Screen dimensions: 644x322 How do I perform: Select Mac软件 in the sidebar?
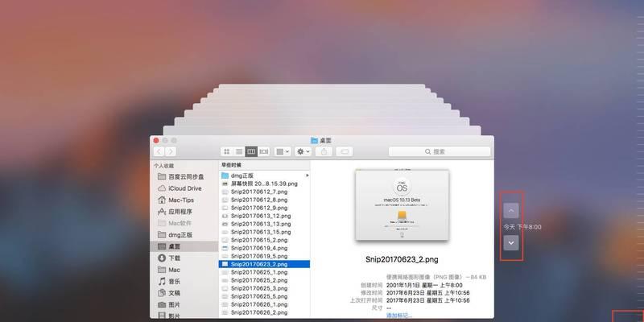(184, 223)
